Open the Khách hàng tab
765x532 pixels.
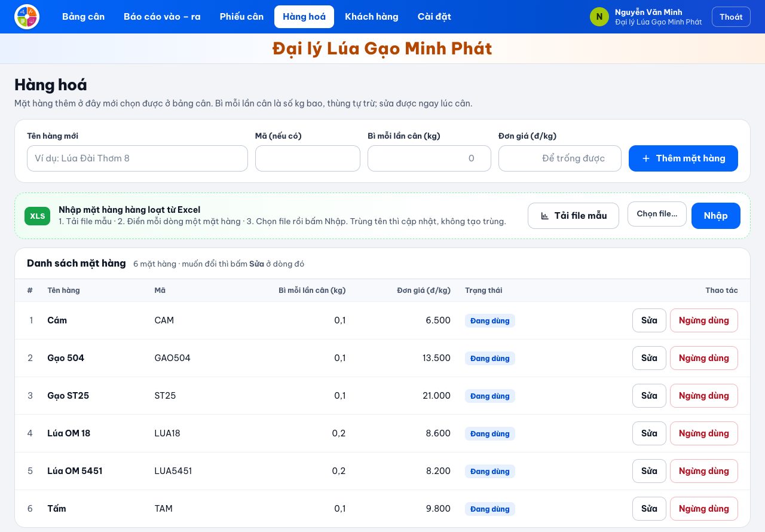(372, 17)
